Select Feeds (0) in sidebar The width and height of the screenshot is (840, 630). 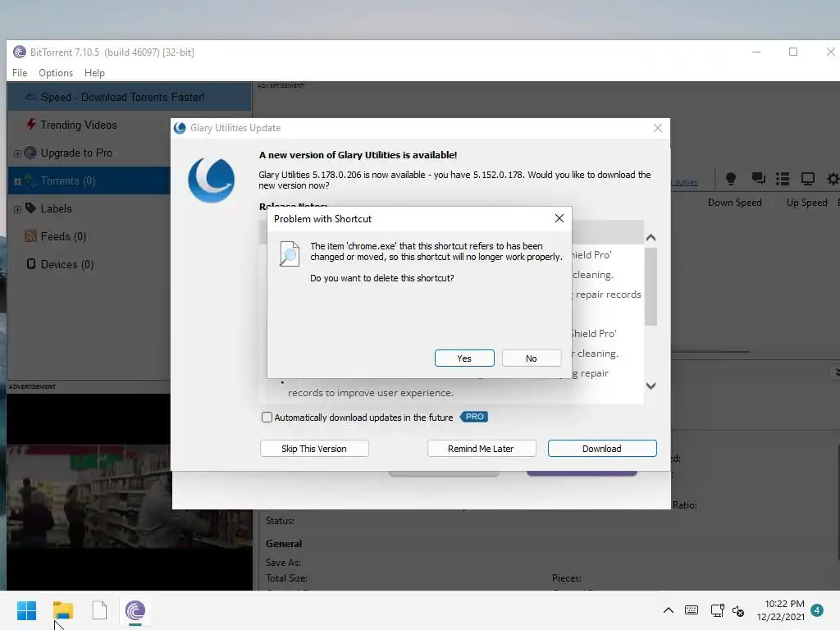[63, 236]
